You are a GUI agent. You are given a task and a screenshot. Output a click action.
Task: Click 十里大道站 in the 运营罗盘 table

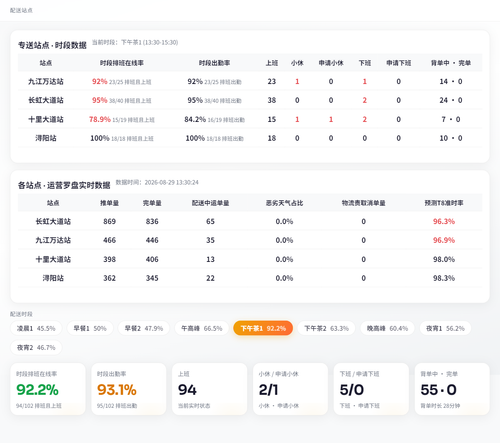[53, 259]
